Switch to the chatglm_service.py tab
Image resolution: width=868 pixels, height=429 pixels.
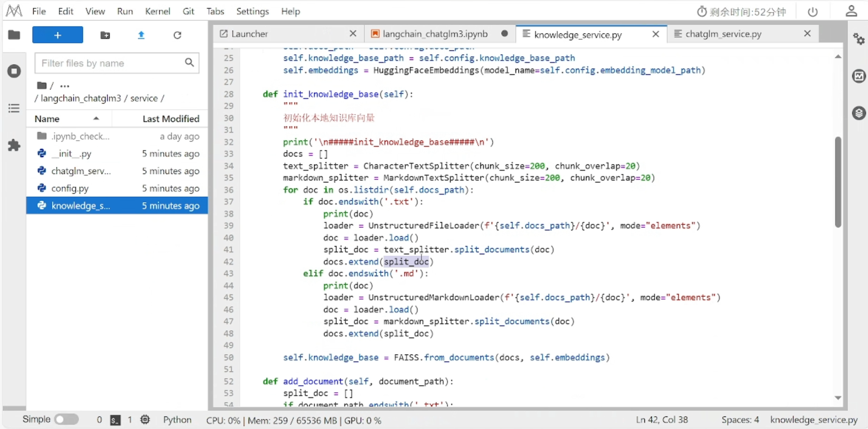coord(723,34)
